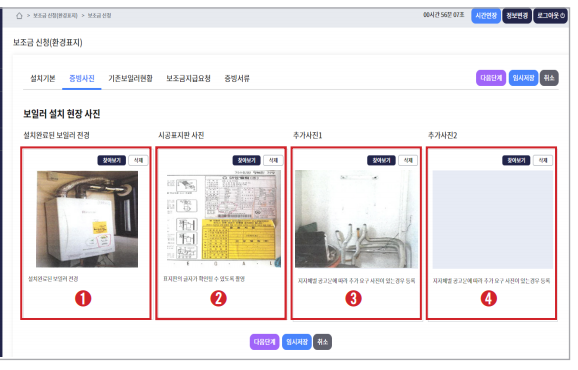The image size is (578, 370).
Task: Open the 추가사진1 pipes photo
Action: pos(356,219)
